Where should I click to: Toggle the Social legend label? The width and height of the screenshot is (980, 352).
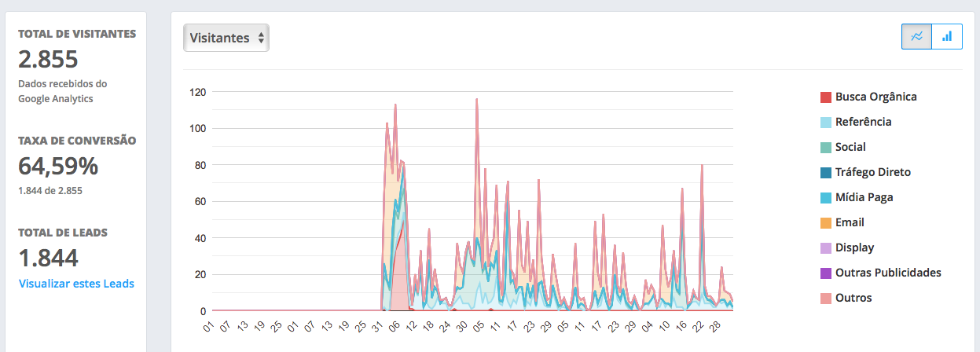tap(851, 147)
